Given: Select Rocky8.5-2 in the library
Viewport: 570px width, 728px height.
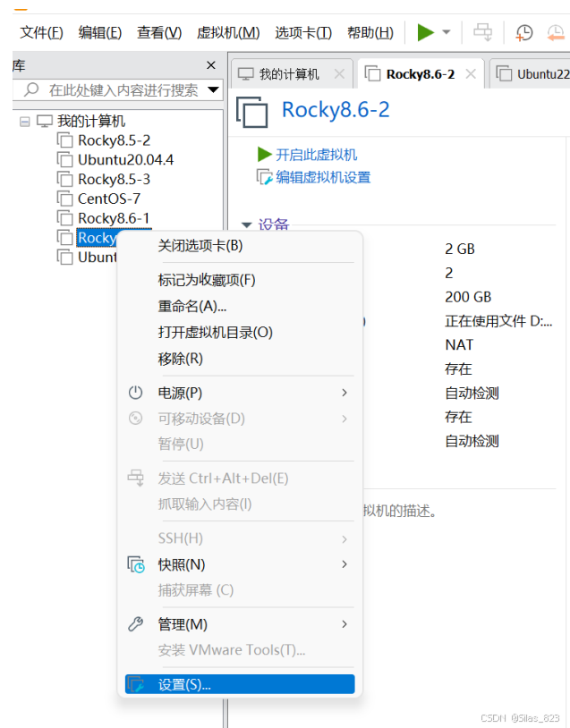Looking at the screenshot, I should pyautogui.click(x=114, y=140).
